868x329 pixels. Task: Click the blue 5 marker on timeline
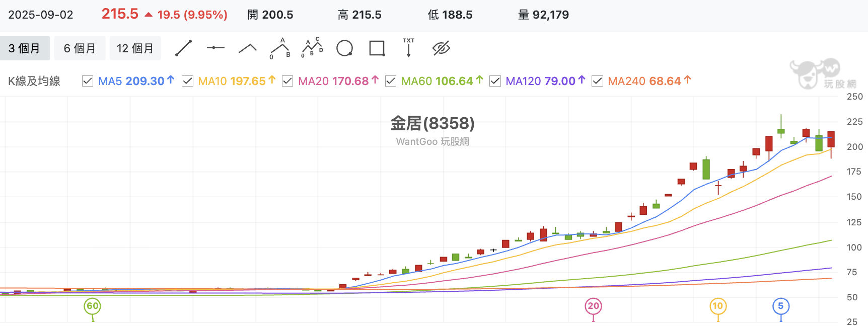[x=781, y=306]
